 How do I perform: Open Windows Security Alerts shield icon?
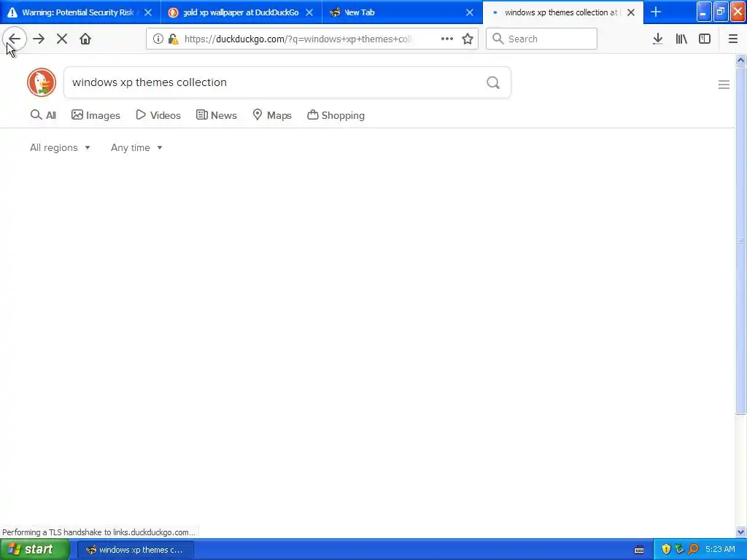666,550
